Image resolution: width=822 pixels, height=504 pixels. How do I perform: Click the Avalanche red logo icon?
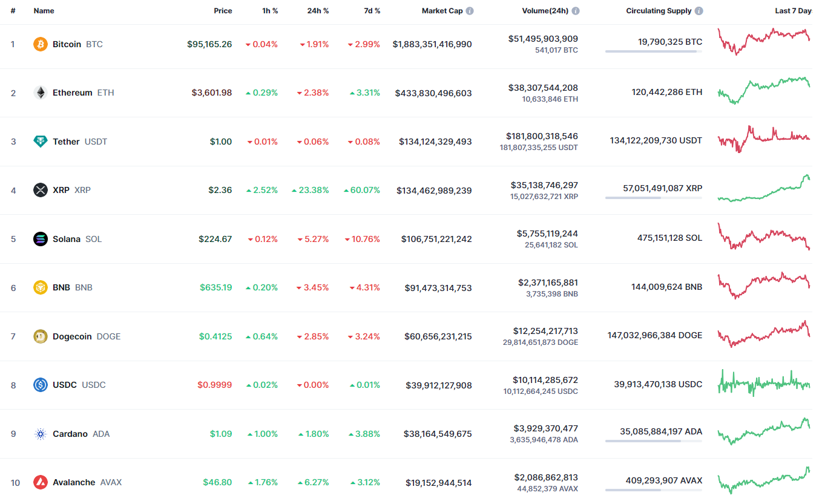(41, 482)
